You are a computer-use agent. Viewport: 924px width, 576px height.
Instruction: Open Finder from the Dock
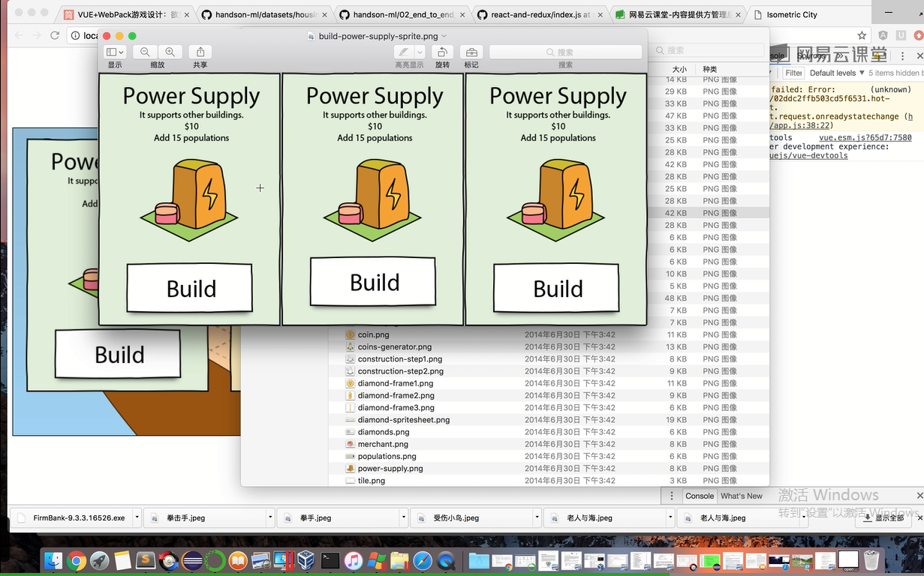point(53,560)
